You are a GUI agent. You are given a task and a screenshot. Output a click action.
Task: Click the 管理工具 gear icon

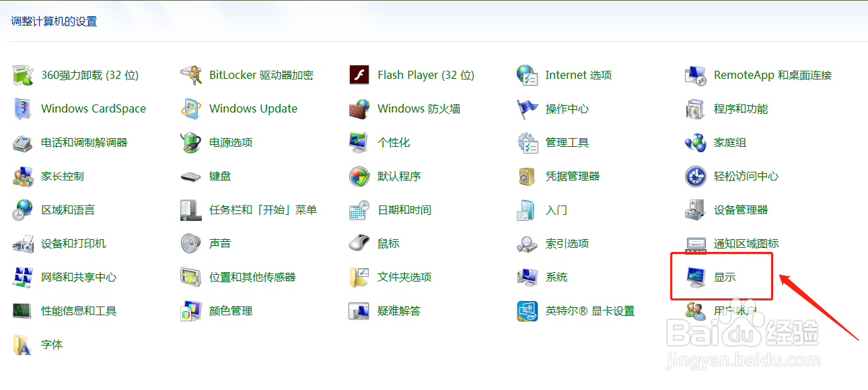[x=527, y=143]
